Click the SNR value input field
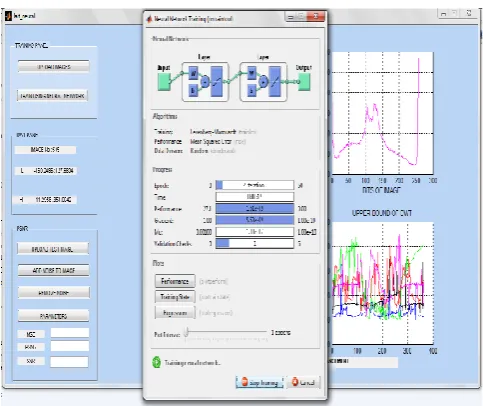The width and height of the screenshot is (483, 406). click(69, 362)
